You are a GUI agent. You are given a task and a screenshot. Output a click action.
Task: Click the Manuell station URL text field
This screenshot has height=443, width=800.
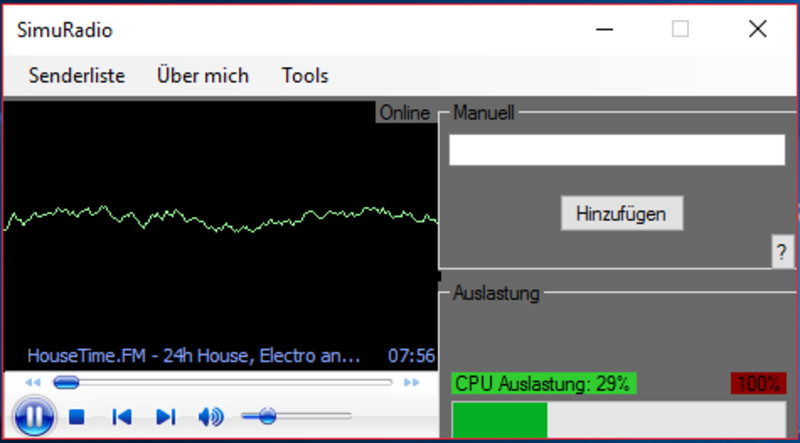click(x=617, y=150)
